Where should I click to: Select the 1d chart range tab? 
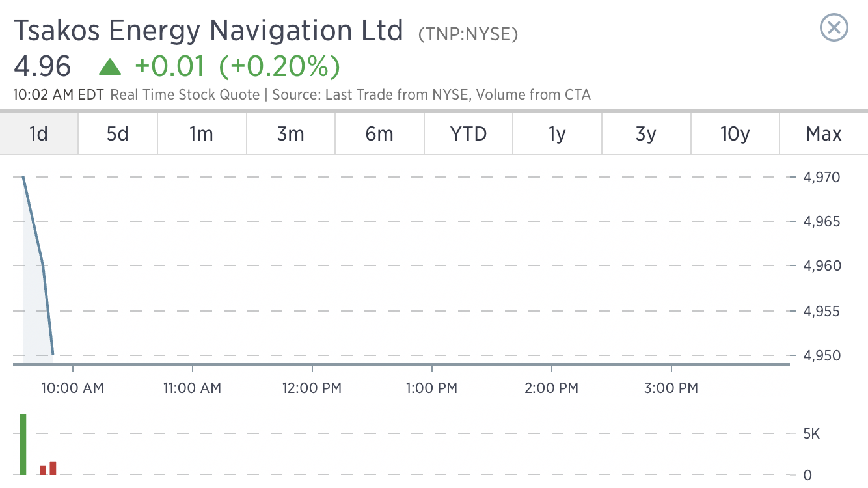[x=39, y=134]
